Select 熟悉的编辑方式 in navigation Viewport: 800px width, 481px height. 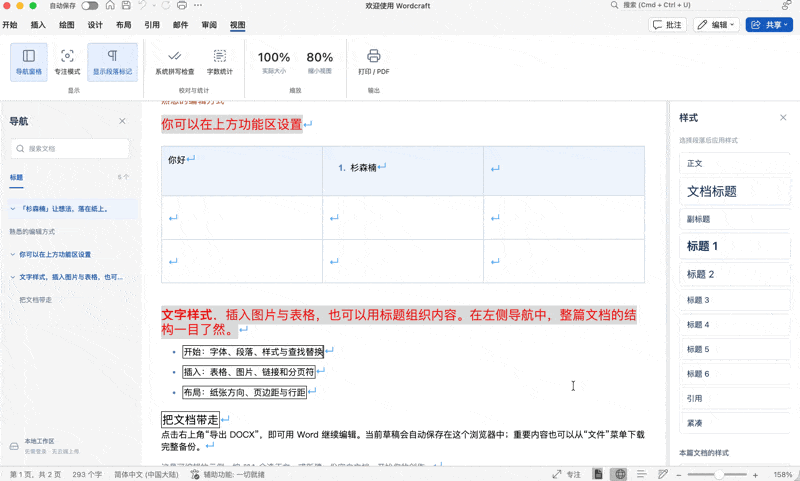(x=32, y=232)
